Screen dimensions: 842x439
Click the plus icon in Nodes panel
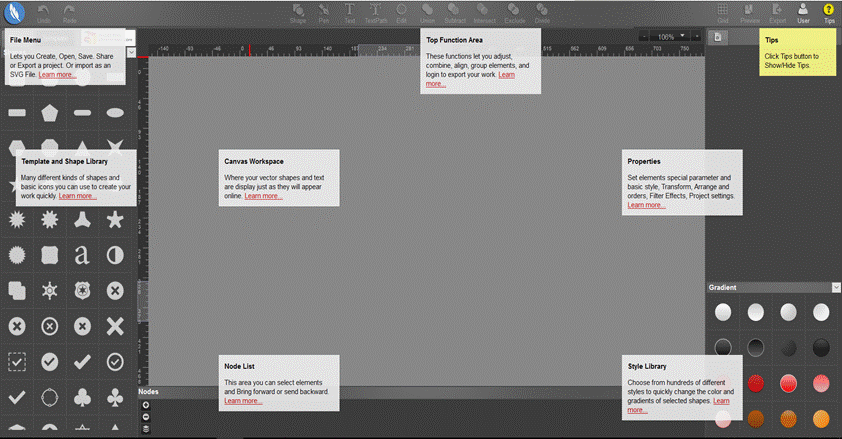[x=146, y=405]
